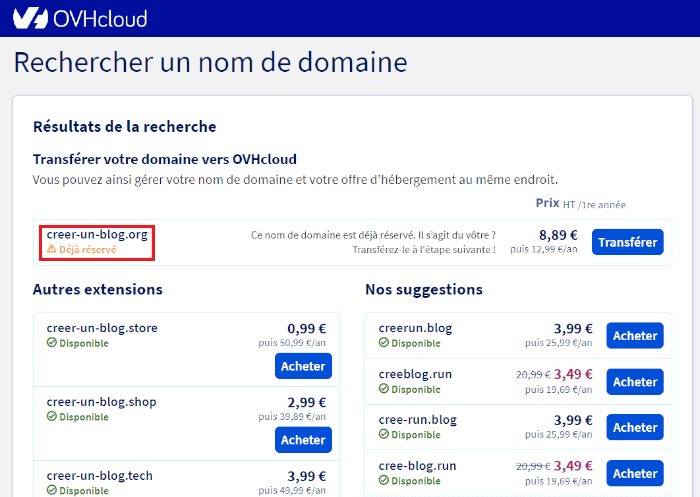Click the Déjà réservé status label

click(x=88, y=249)
